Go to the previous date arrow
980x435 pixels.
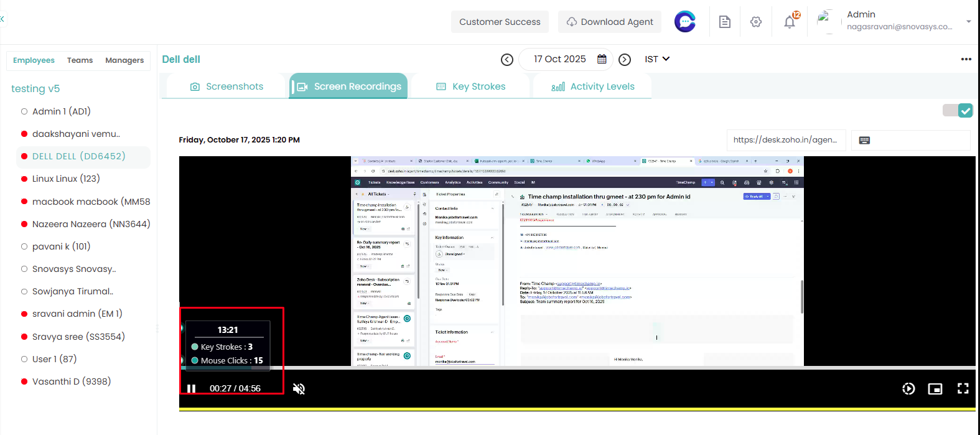click(507, 60)
